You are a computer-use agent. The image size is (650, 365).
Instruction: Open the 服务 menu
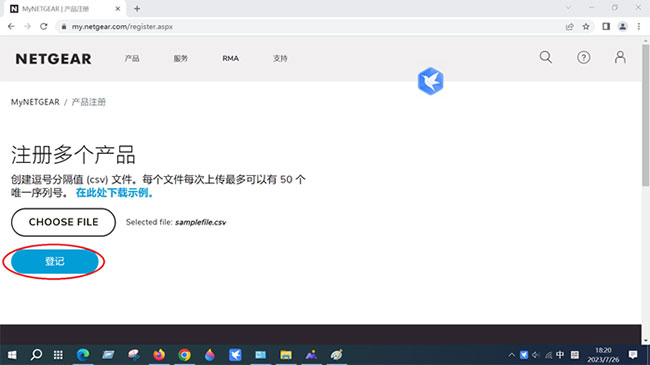[x=181, y=58]
